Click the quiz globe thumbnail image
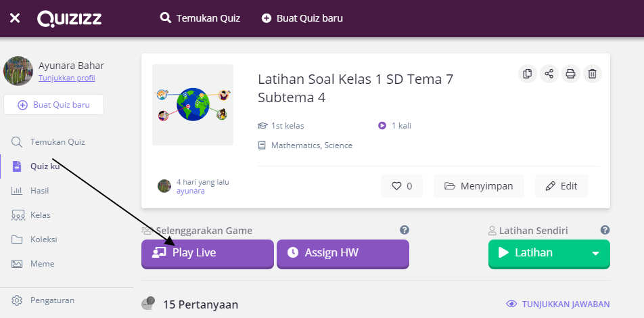Screen dimensions: 644x318 (193, 105)
